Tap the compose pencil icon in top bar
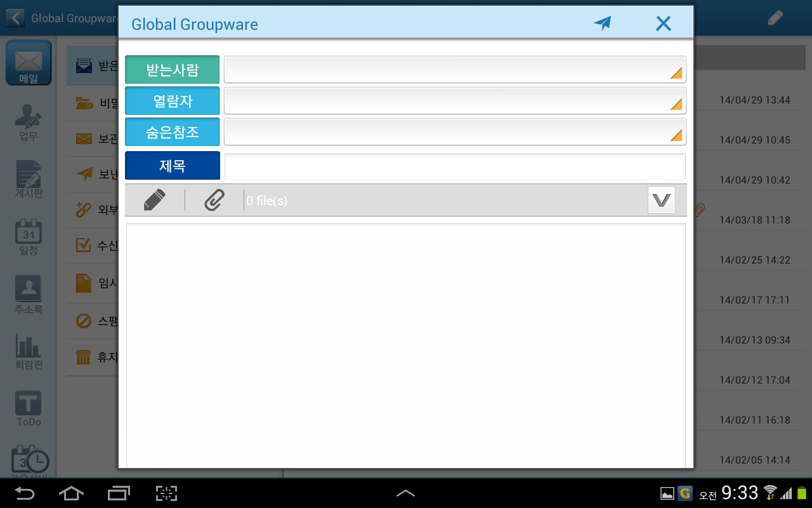The height and width of the screenshot is (508, 812). (775, 18)
